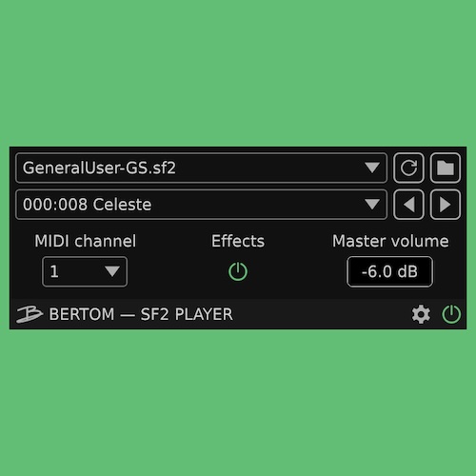This screenshot has height=476, width=476.
Task: Click the Master volume -6.0 dB field
Action: pos(389,271)
